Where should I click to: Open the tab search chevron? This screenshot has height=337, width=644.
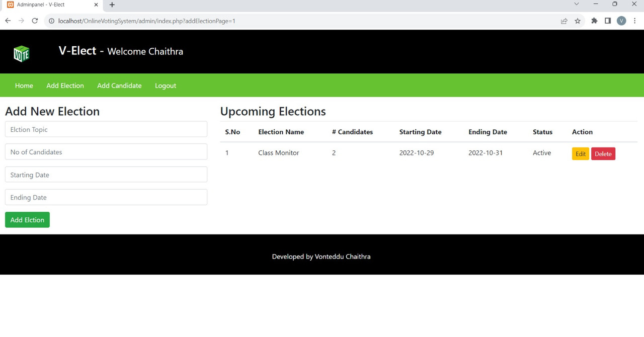click(x=577, y=4)
